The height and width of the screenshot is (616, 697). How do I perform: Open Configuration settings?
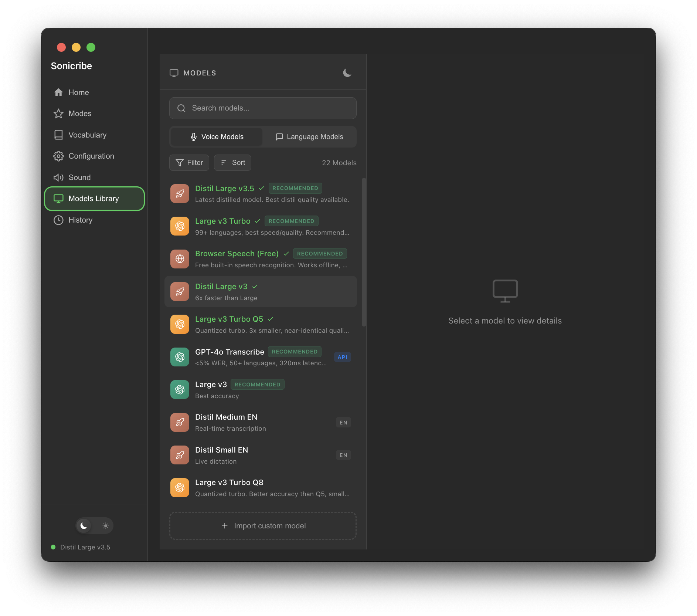click(94, 156)
